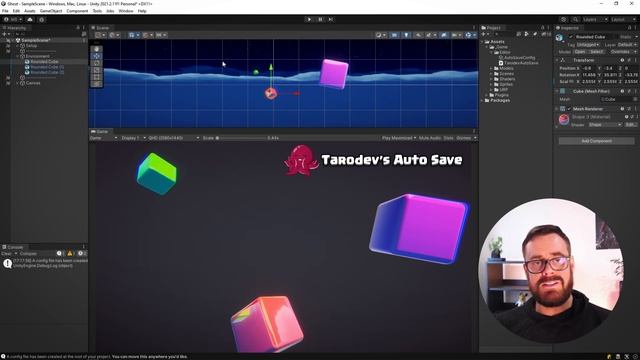Select the Transform tool in Scene overlay

(x=96, y=84)
